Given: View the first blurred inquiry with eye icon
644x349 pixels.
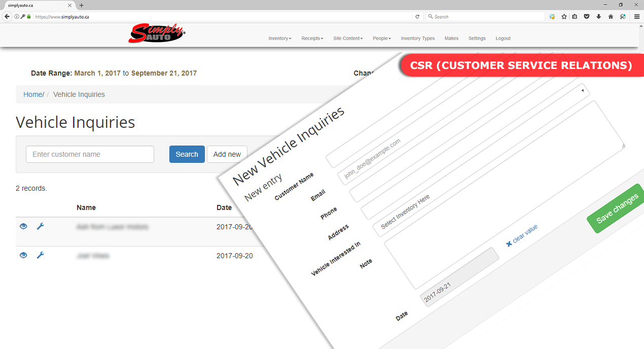Looking at the screenshot, I should coord(23,226).
